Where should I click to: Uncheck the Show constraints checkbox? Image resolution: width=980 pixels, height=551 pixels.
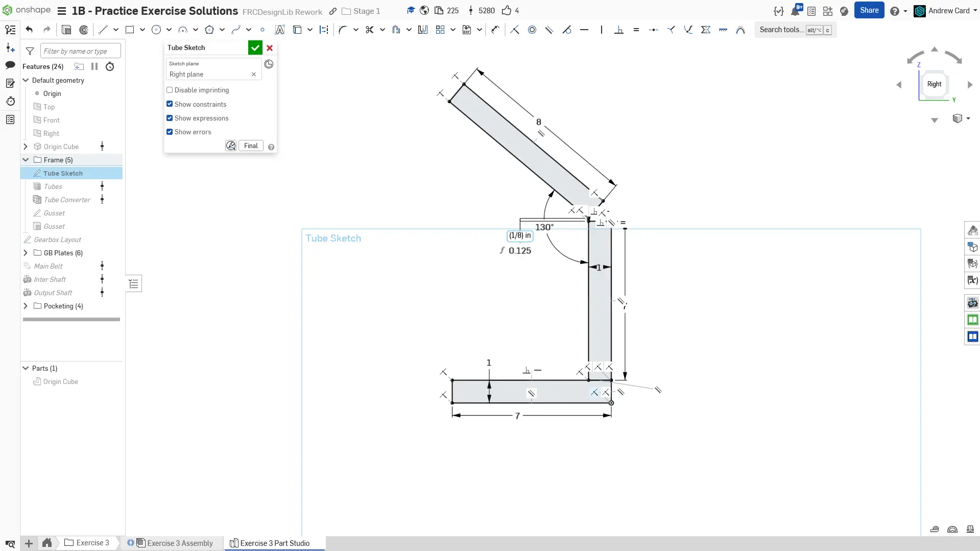tap(170, 104)
